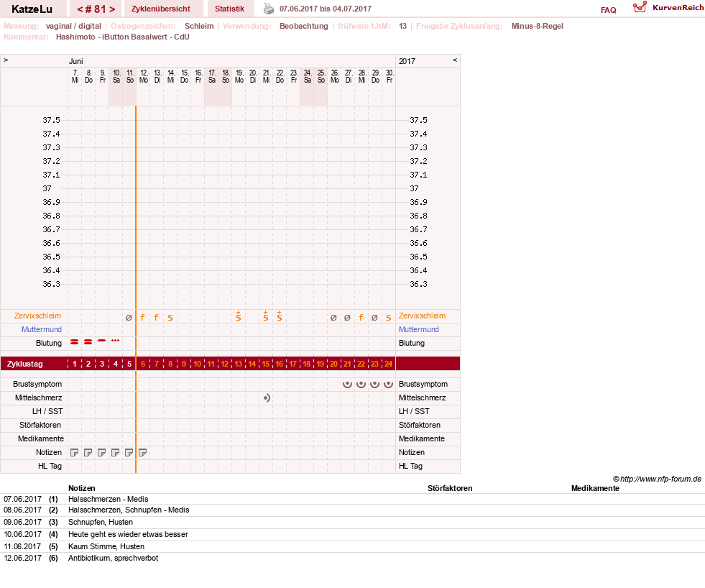This screenshot has width=705, height=588.
Task: Click the 37.5 temperature label on left
Action: point(51,120)
